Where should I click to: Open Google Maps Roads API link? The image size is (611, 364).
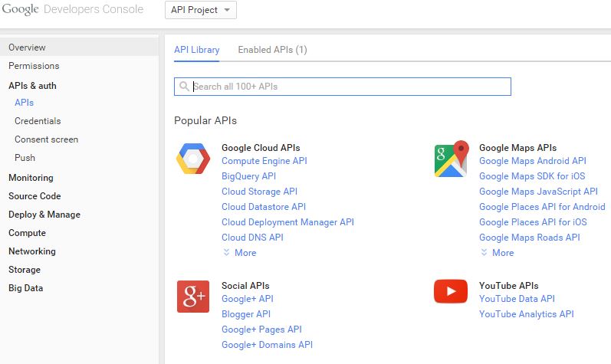point(530,238)
